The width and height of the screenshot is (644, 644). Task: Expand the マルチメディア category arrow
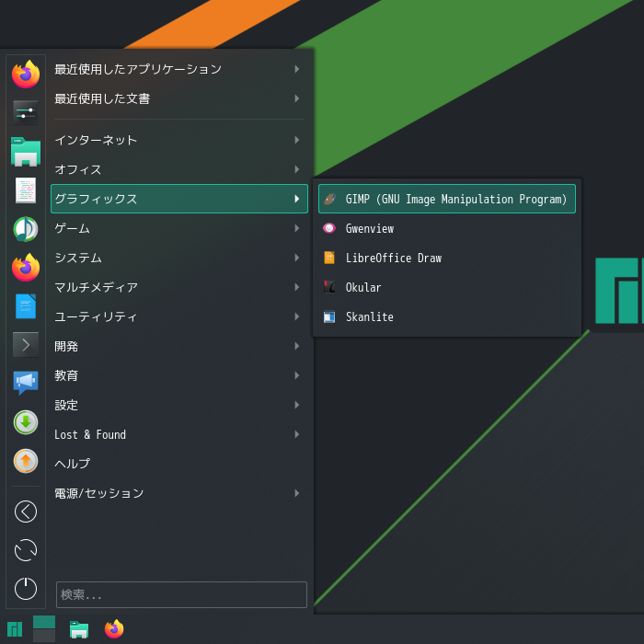pos(296,287)
